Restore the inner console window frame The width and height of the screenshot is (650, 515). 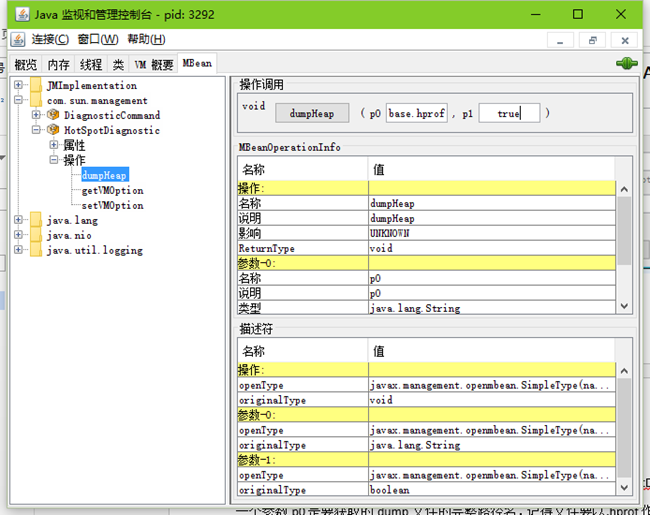(x=593, y=40)
